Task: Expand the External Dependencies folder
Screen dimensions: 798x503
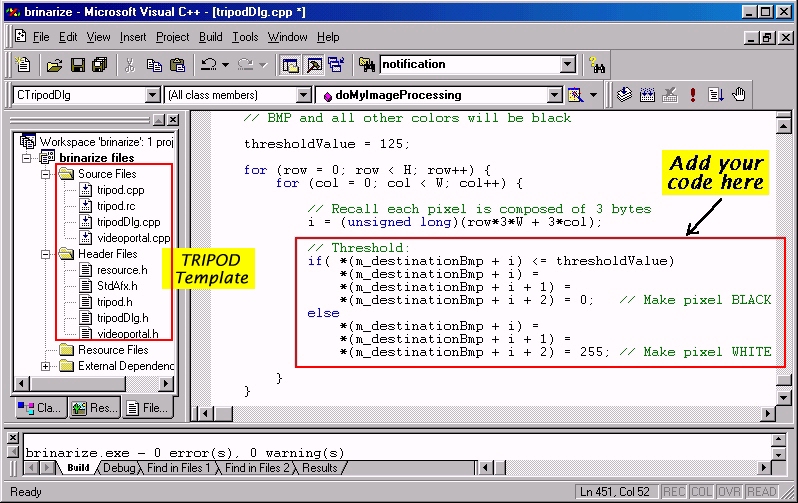Action: [46, 366]
